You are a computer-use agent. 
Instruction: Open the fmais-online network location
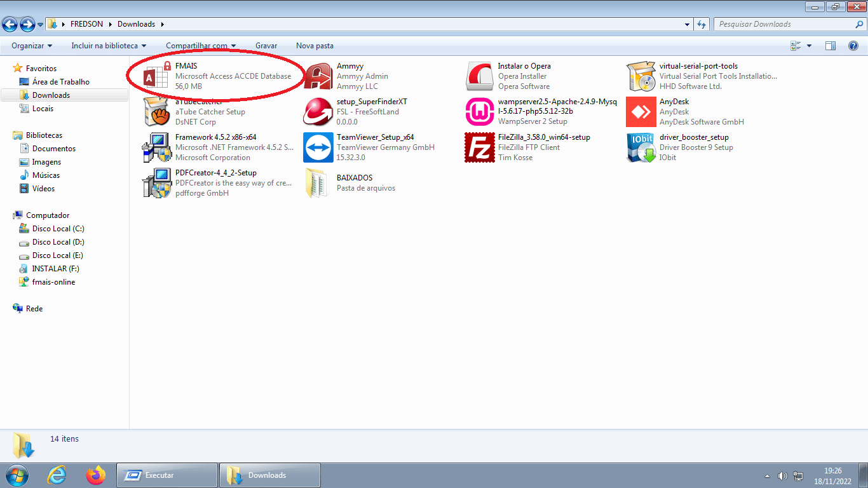click(54, 282)
